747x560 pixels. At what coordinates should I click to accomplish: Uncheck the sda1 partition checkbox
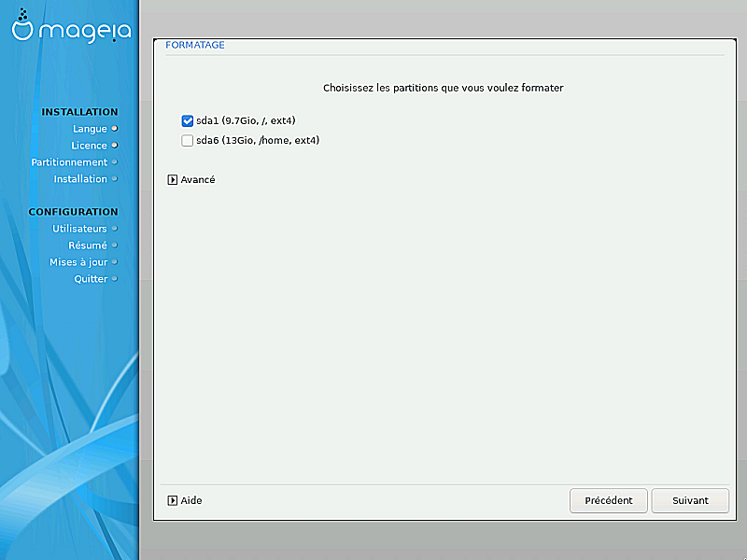[188, 120]
